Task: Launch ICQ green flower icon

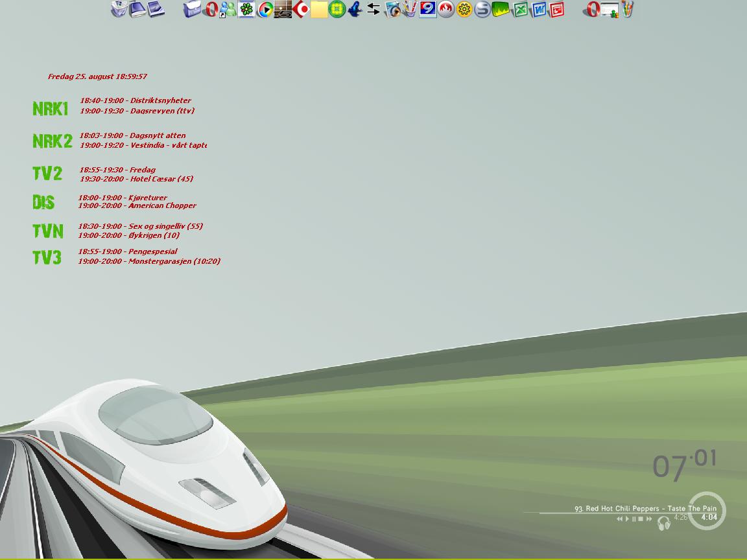Action: (247, 9)
